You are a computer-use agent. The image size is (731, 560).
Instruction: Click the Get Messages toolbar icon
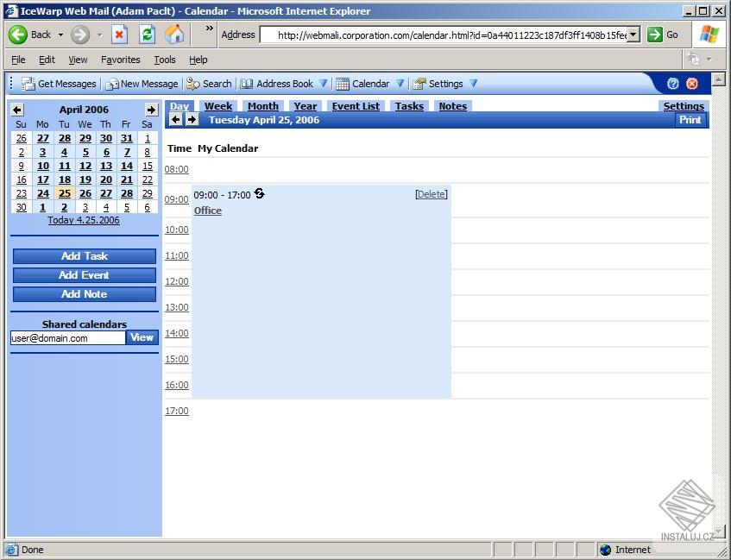click(28, 84)
